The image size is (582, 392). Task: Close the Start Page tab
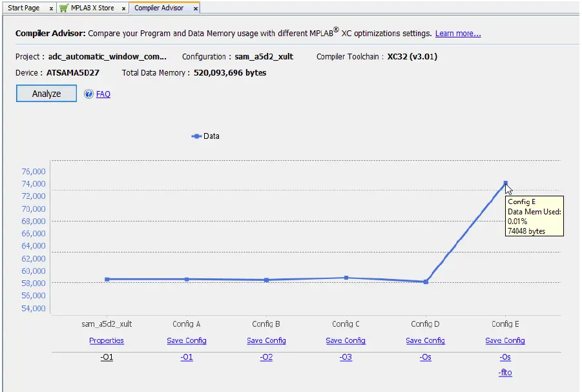[x=51, y=8]
